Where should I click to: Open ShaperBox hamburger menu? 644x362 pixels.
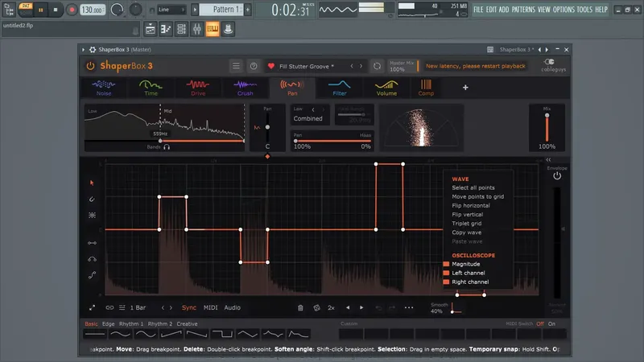point(236,66)
